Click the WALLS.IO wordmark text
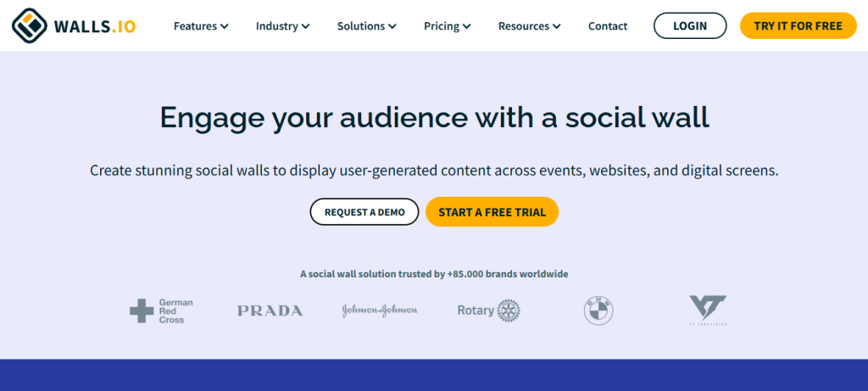868x391 pixels. pyautogui.click(x=95, y=26)
